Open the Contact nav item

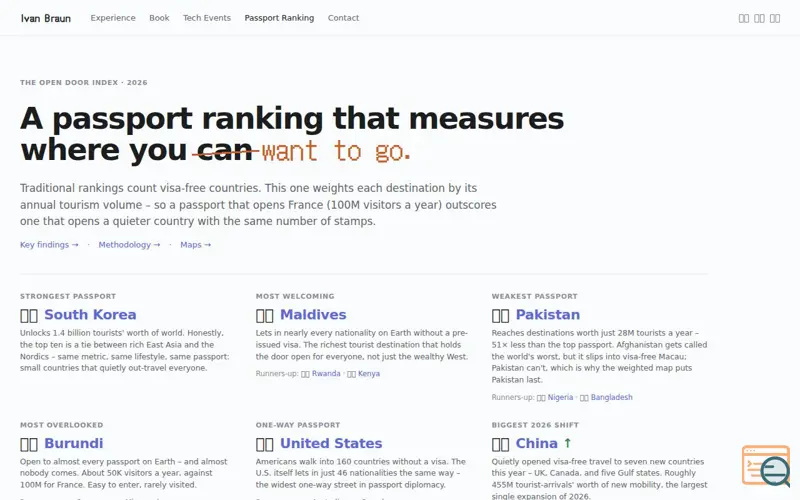(343, 18)
